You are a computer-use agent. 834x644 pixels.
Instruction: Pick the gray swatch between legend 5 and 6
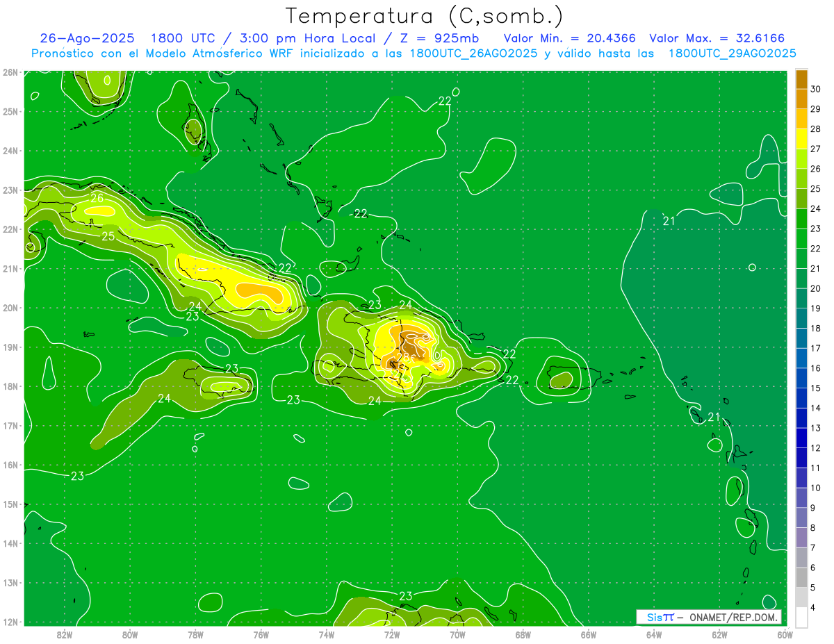click(x=801, y=577)
